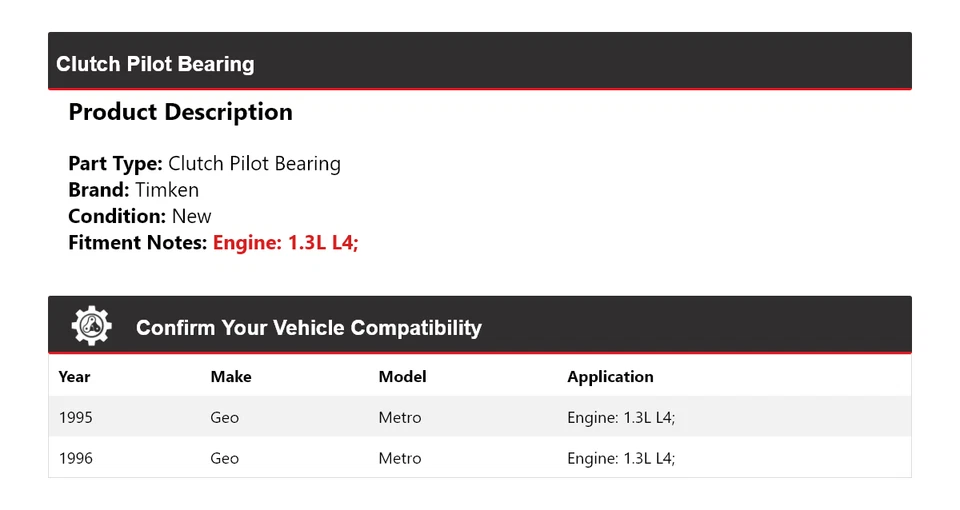Click the red Engine: 1.3L L4 fitment note
Viewport: 960px width, 510px height.
point(285,242)
